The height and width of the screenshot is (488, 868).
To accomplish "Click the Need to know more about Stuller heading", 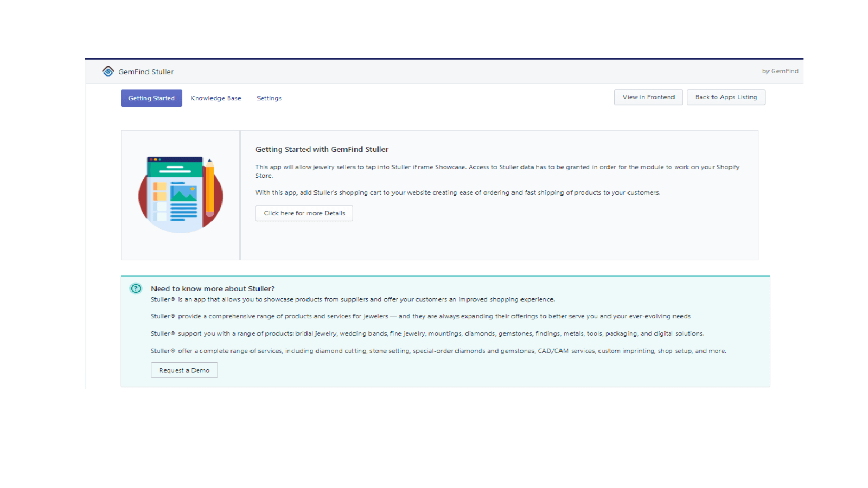I will 213,288.
